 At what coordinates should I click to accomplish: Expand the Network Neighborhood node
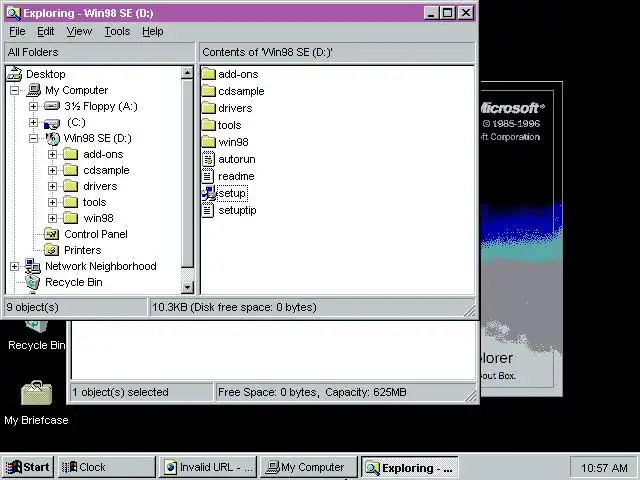[15, 267]
